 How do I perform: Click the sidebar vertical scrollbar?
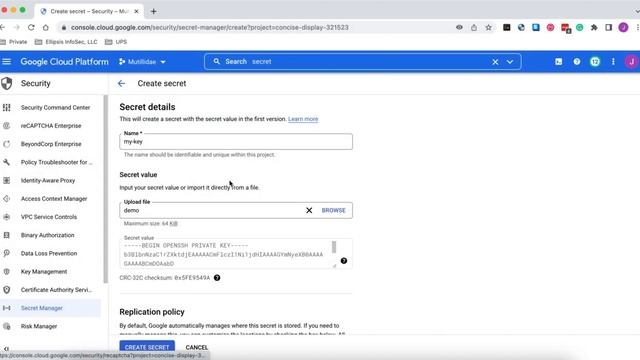(x=106, y=189)
